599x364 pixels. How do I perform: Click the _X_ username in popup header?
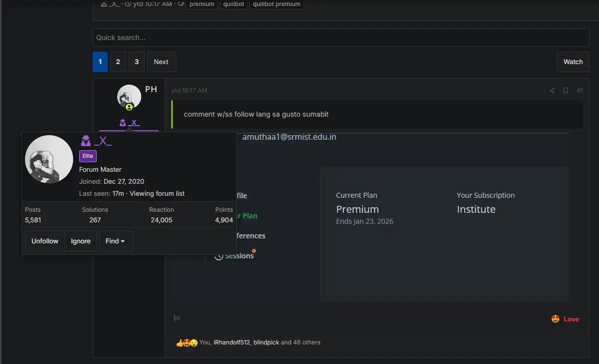tap(103, 141)
